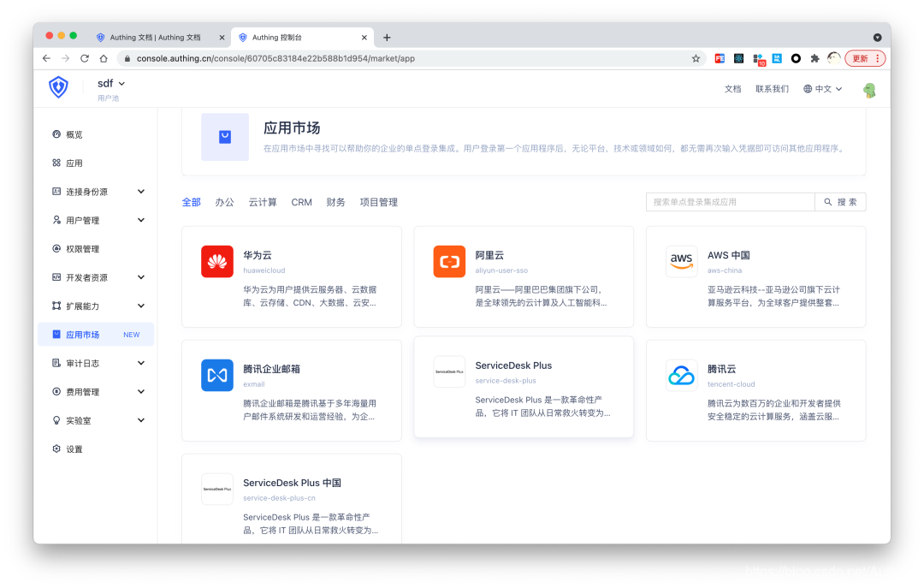The width and height of the screenshot is (924, 588).
Task: Open the 应用市场 sidebar item
Action: 96,335
